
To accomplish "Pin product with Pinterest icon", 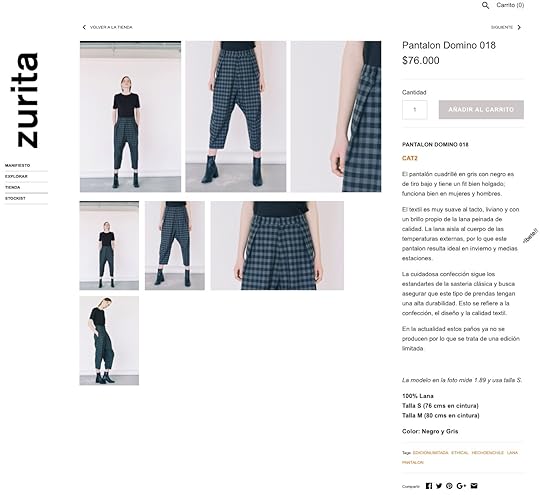I will click(449, 486).
